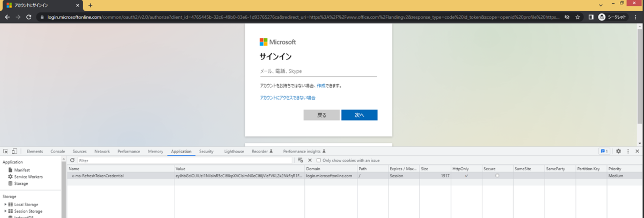644x218 pixels.
Task: Click the browser side panel icon
Action: point(591,17)
